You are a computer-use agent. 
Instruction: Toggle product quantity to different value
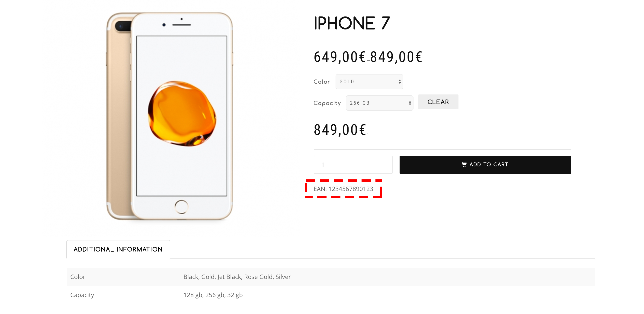click(x=353, y=164)
